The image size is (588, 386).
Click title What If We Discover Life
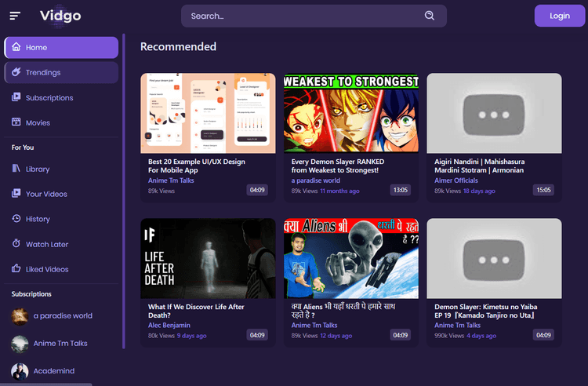tap(196, 311)
